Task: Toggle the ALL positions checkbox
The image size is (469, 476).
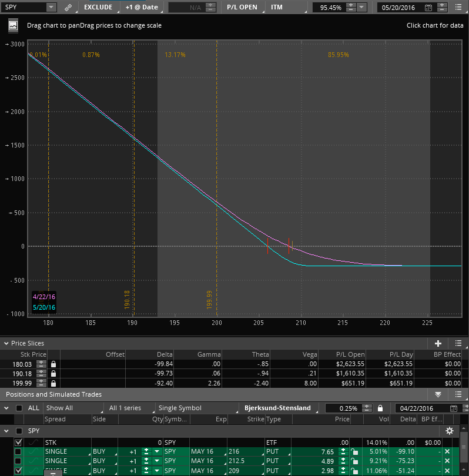Action: coord(19,408)
